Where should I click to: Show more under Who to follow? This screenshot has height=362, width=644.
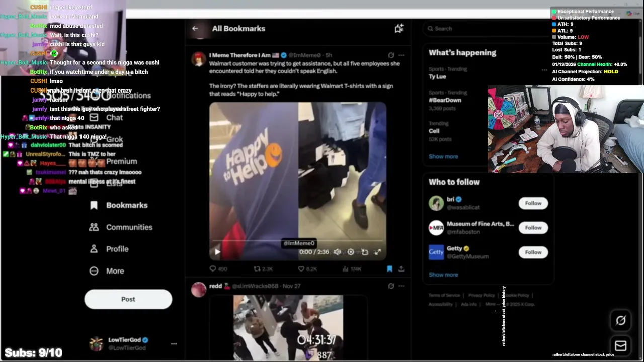tap(443, 275)
